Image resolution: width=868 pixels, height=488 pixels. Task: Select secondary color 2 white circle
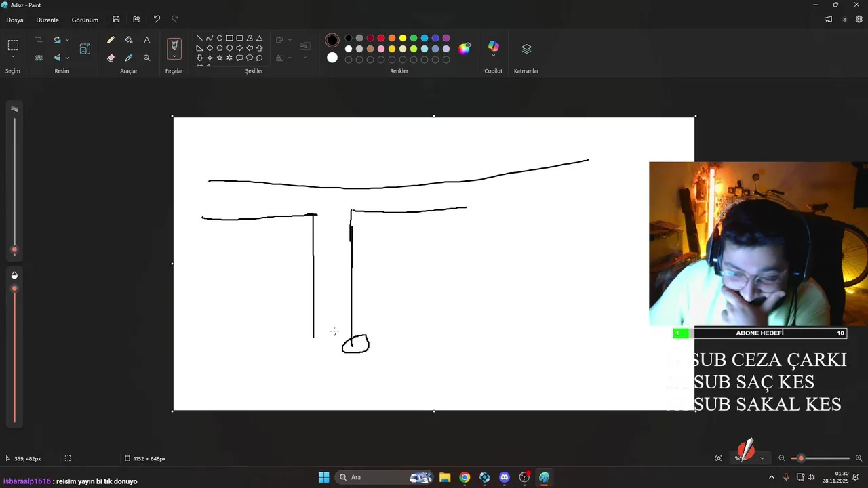click(332, 58)
